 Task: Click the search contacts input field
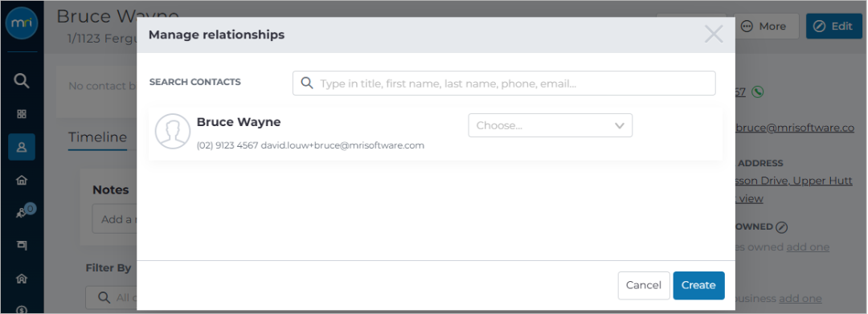(x=504, y=83)
